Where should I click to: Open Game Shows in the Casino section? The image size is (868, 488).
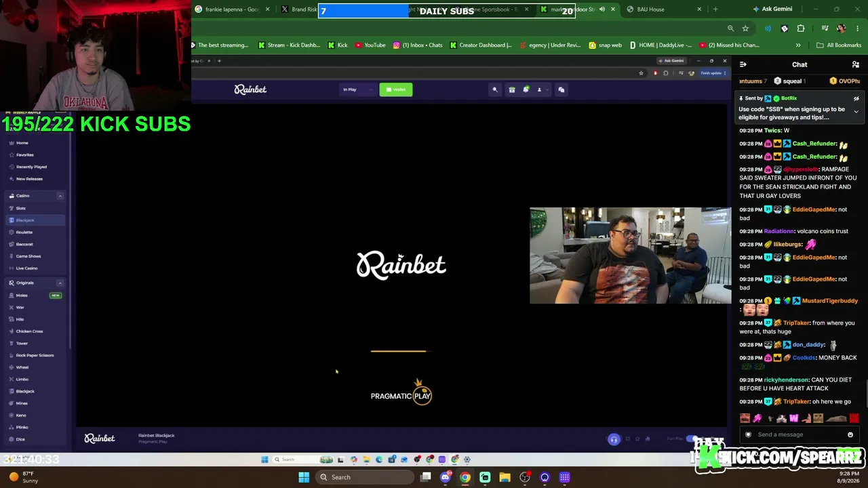click(x=28, y=256)
